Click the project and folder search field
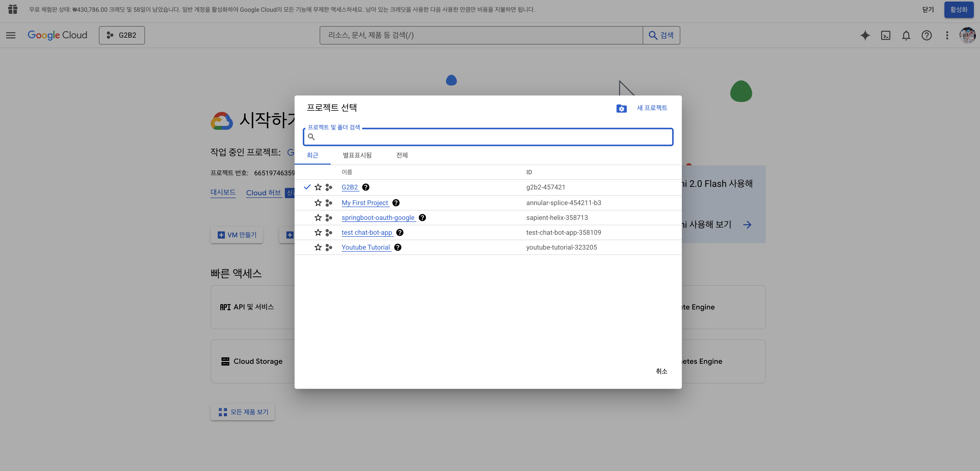980x471 pixels. pyautogui.click(x=491, y=137)
